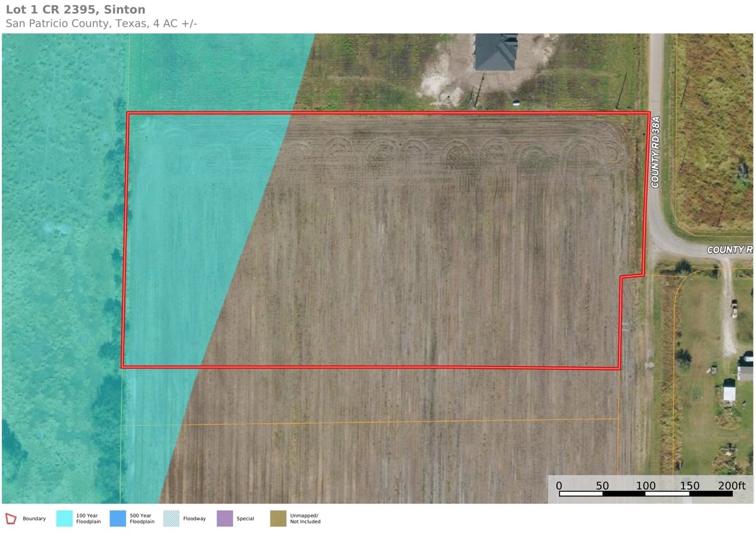756x542 pixels.
Task: Click the tan Unmapped/Not Included swatch
Action: (278, 519)
